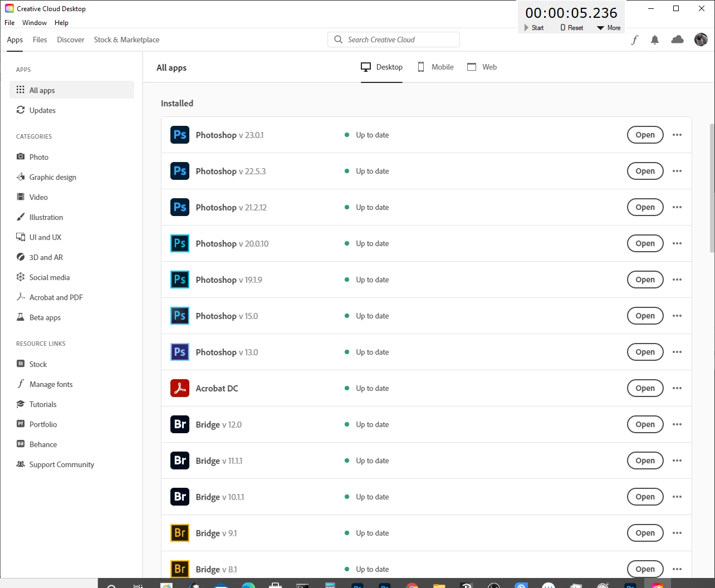Open the Support Community link
The width and height of the screenshot is (715, 588).
tap(72, 464)
